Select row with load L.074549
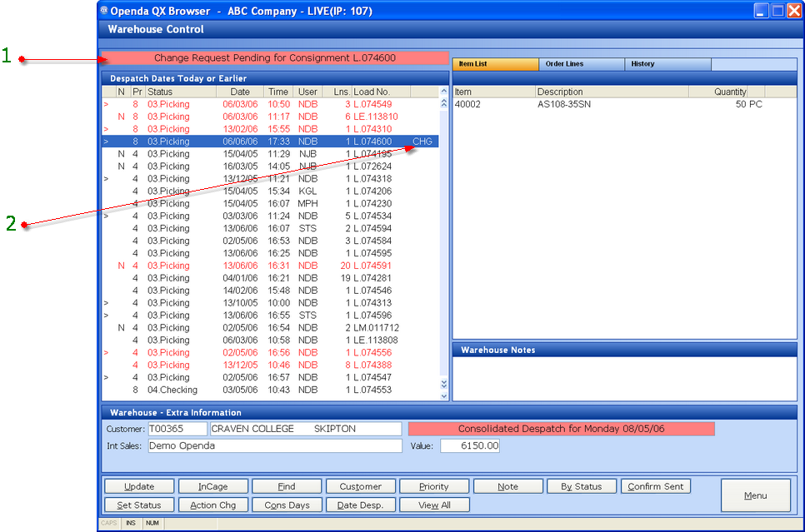 [271, 104]
